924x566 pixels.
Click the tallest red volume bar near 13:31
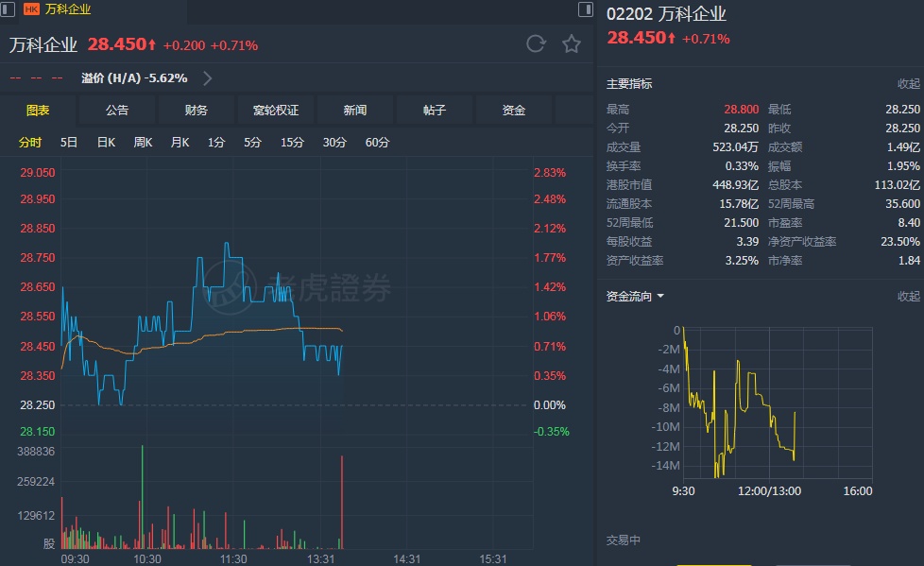(x=342, y=503)
